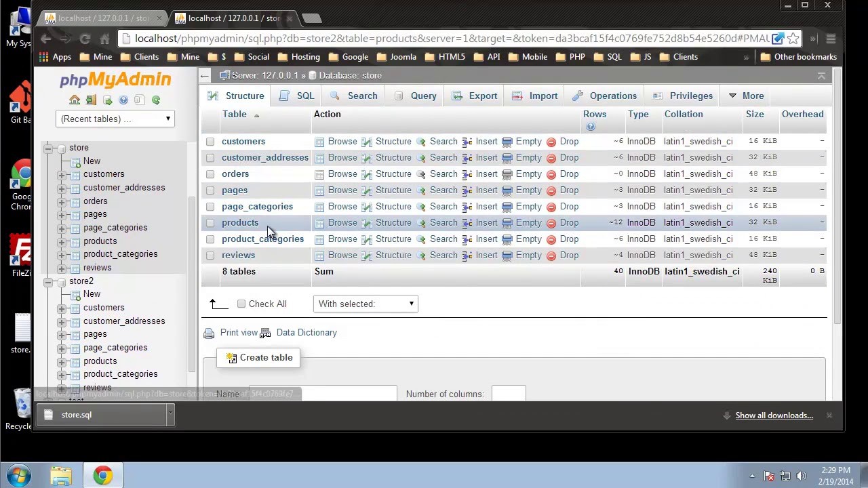868x488 pixels.
Task: Click the reload navigation panel icon
Action: 156,100
